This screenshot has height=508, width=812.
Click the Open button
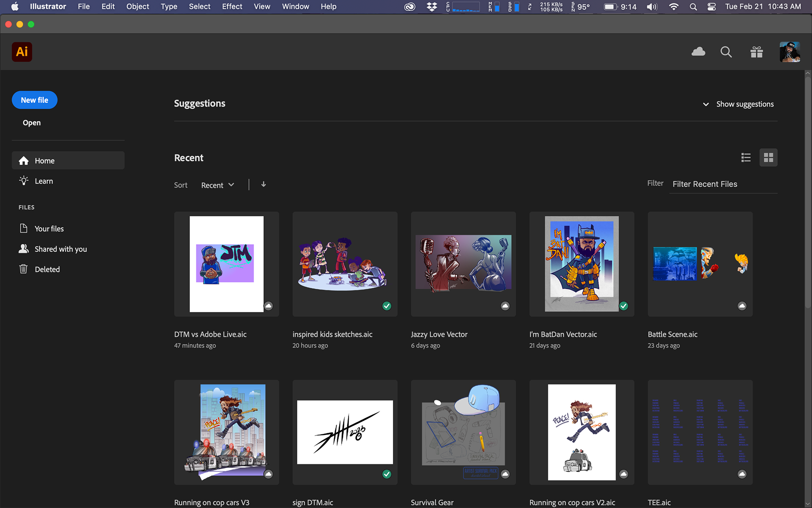tap(32, 123)
